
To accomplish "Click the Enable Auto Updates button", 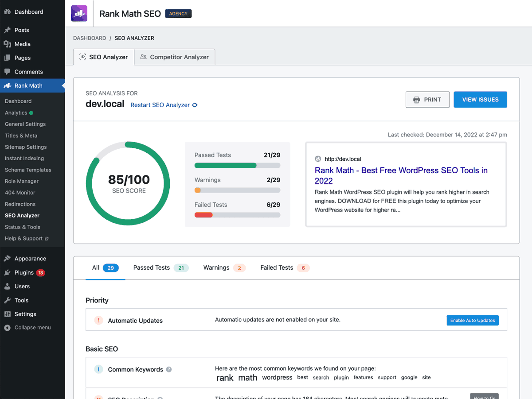I will point(473,320).
